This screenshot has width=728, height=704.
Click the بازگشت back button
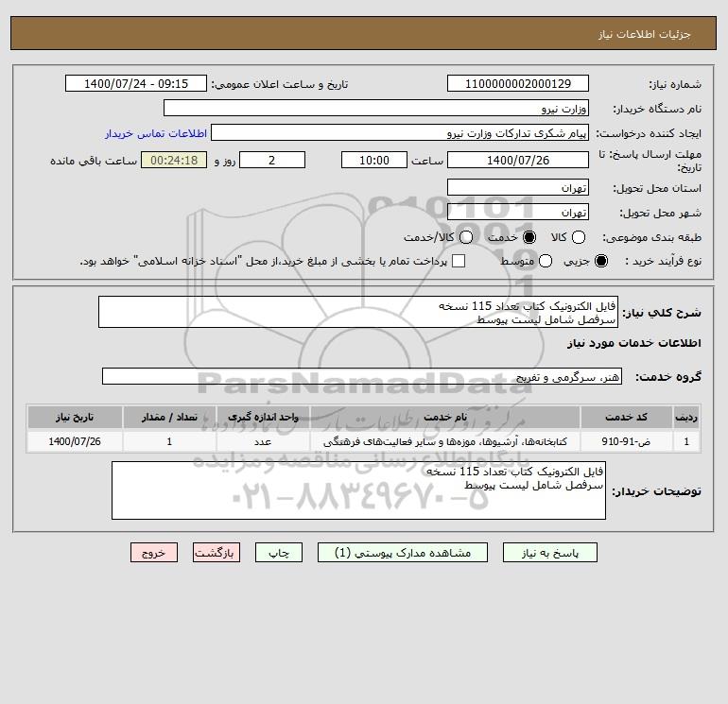tap(217, 553)
